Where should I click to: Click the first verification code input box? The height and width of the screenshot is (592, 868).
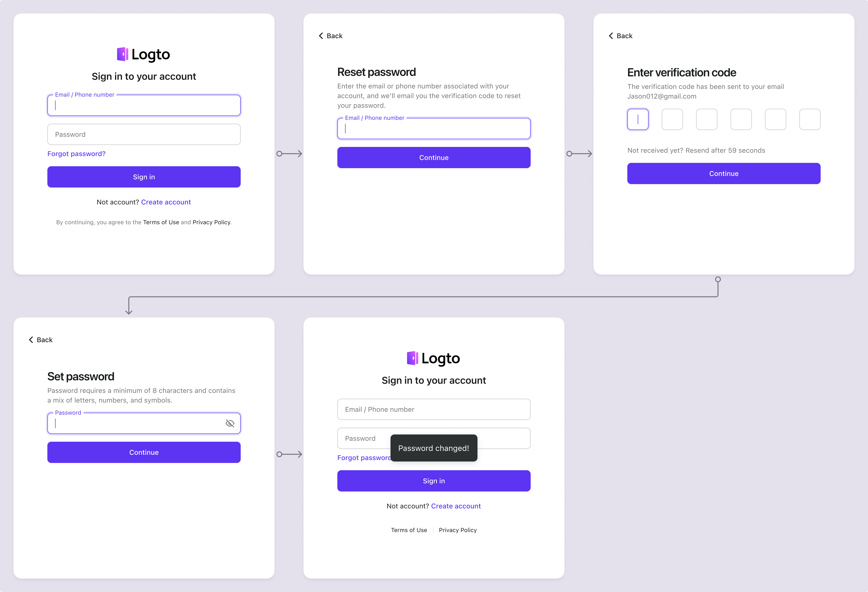[638, 119]
